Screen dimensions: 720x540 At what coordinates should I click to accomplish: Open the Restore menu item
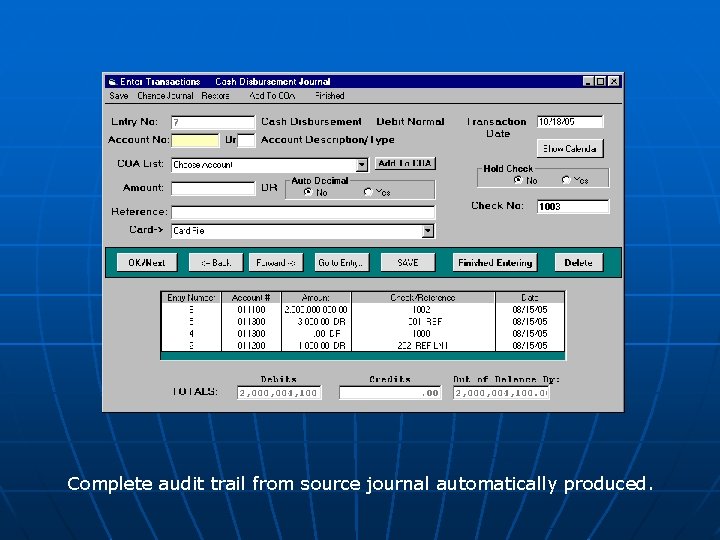click(215, 96)
